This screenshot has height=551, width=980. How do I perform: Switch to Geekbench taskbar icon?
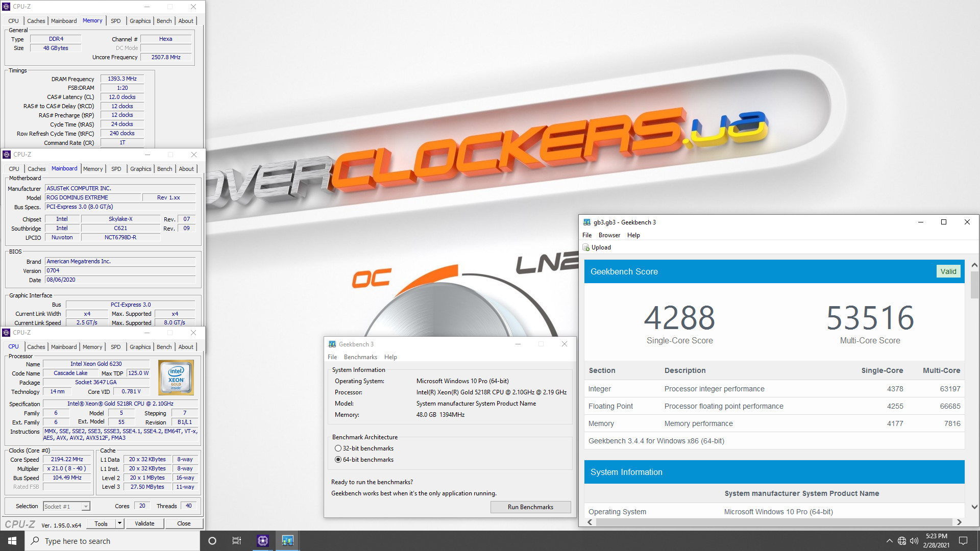tap(287, 541)
